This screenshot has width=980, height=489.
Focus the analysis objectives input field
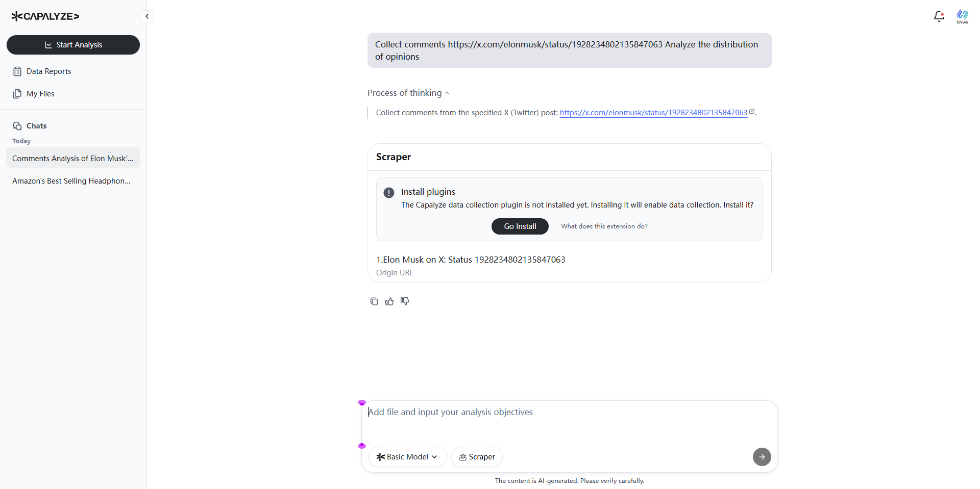[x=569, y=421]
